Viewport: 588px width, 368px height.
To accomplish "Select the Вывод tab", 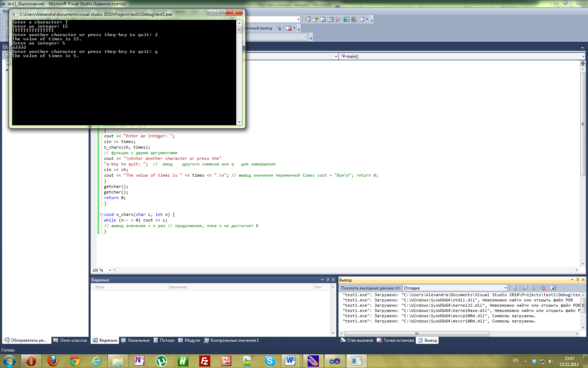I will 427,340.
